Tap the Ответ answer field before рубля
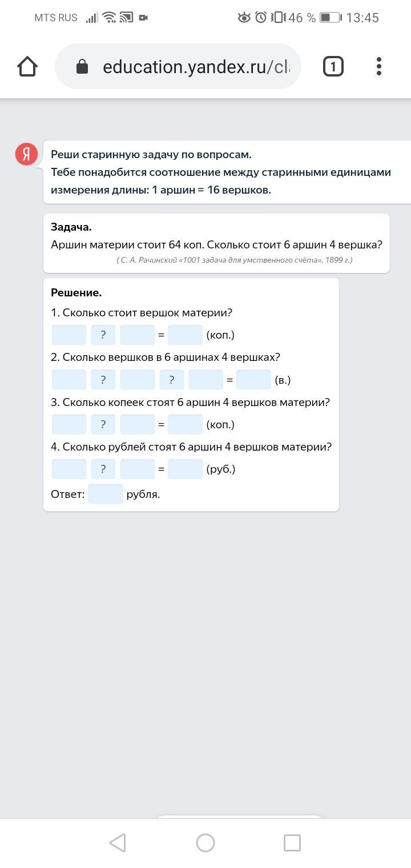Screen dimensions: 411x868 point(106,494)
